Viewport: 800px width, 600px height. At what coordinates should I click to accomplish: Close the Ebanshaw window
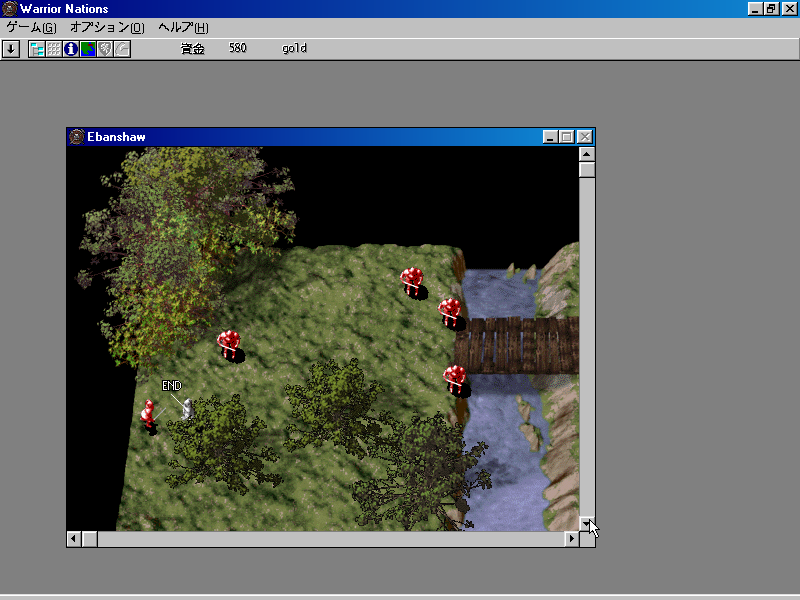click(585, 137)
